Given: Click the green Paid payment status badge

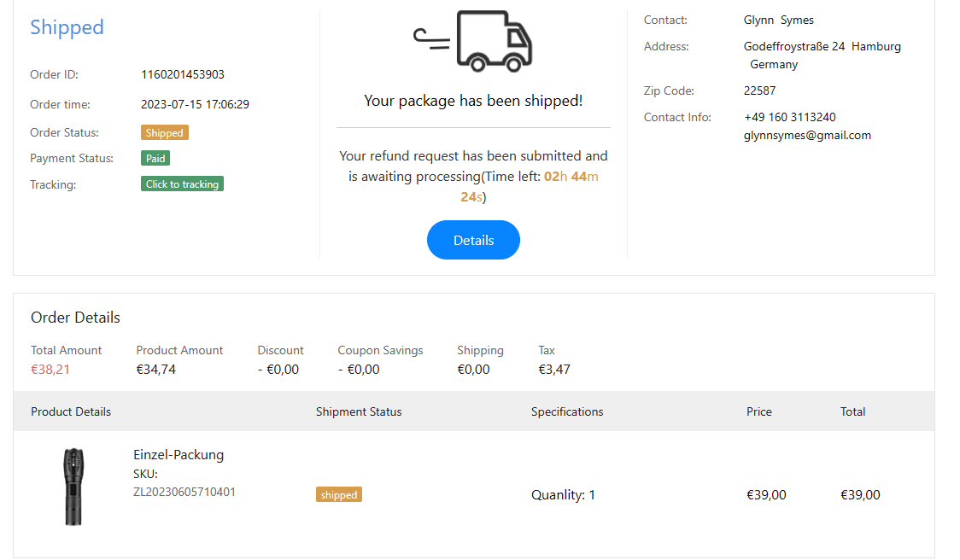Looking at the screenshot, I should click(x=155, y=158).
